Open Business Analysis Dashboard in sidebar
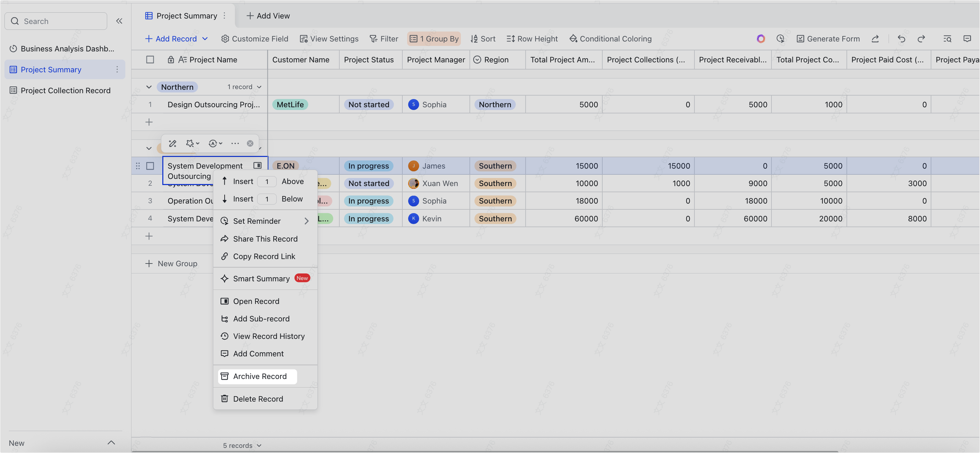 click(65, 49)
